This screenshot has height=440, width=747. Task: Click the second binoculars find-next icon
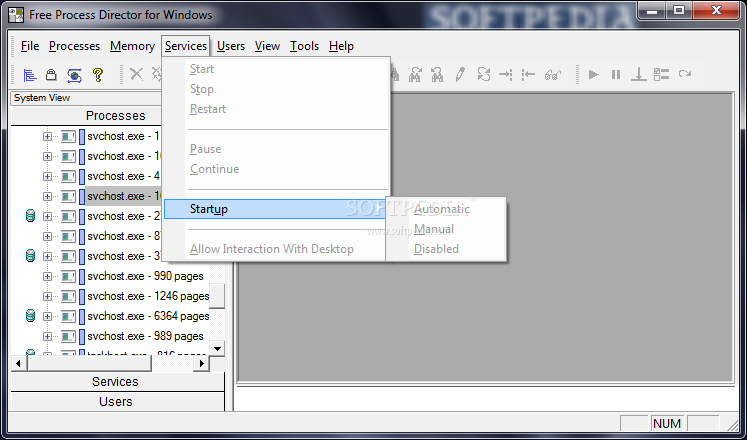tap(437, 74)
